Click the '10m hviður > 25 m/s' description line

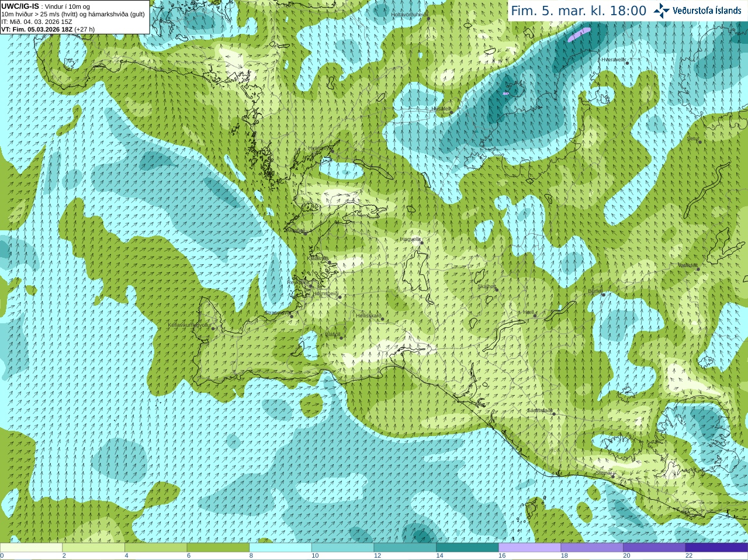[73, 14]
